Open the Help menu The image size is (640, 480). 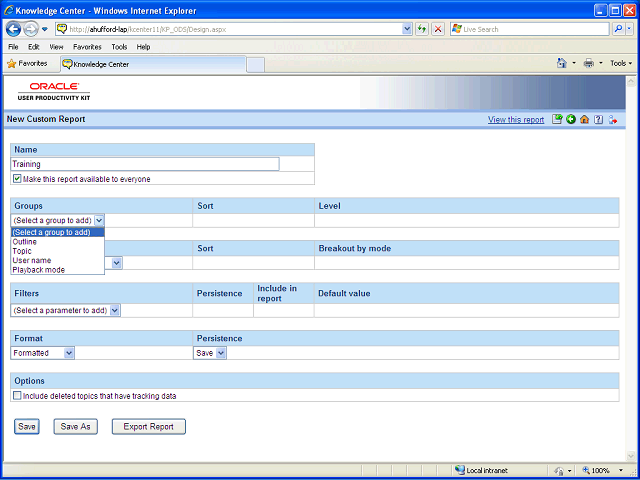[x=143, y=47]
